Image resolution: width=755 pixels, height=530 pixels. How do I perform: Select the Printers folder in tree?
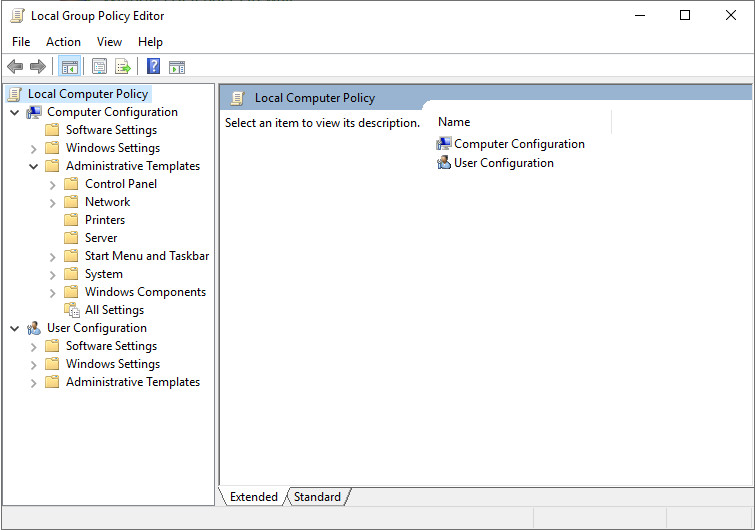[105, 220]
